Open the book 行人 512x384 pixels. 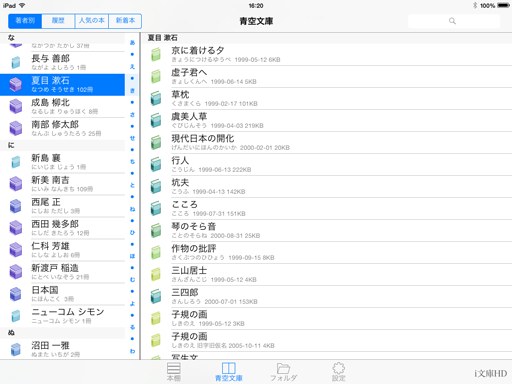tap(326, 165)
